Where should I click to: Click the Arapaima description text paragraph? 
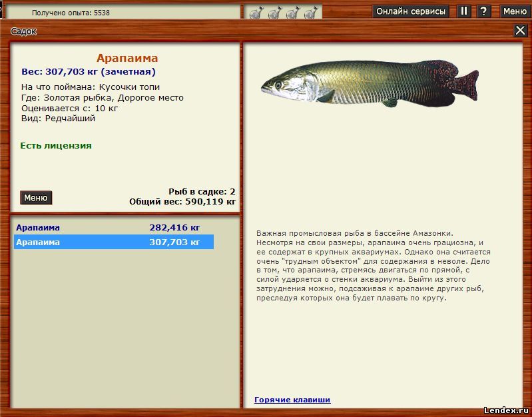pyautogui.click(x=373, y=266)
